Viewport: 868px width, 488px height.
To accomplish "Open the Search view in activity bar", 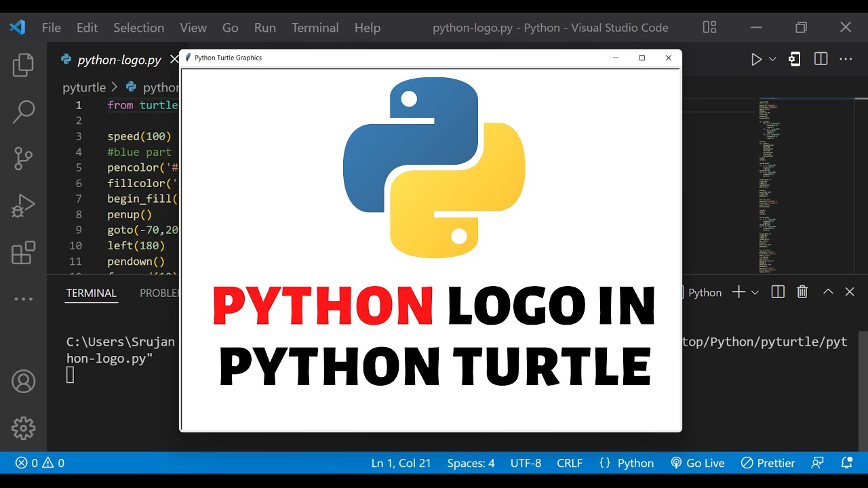I will point(23,112).
